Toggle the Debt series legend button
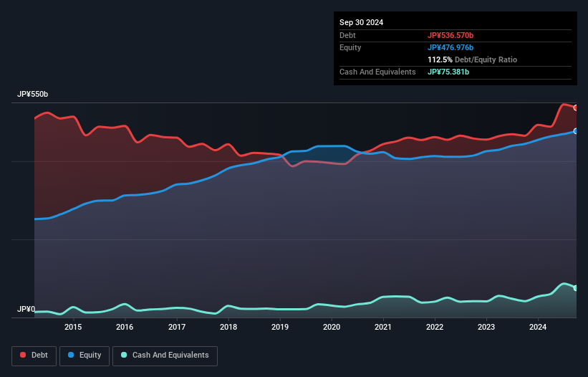 pyautogui.click(x=34, y=355)
